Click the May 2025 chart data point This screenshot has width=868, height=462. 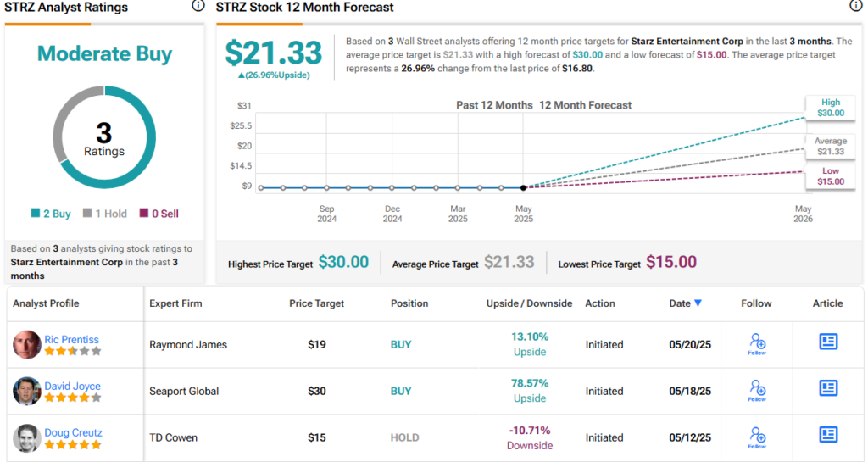523,187
